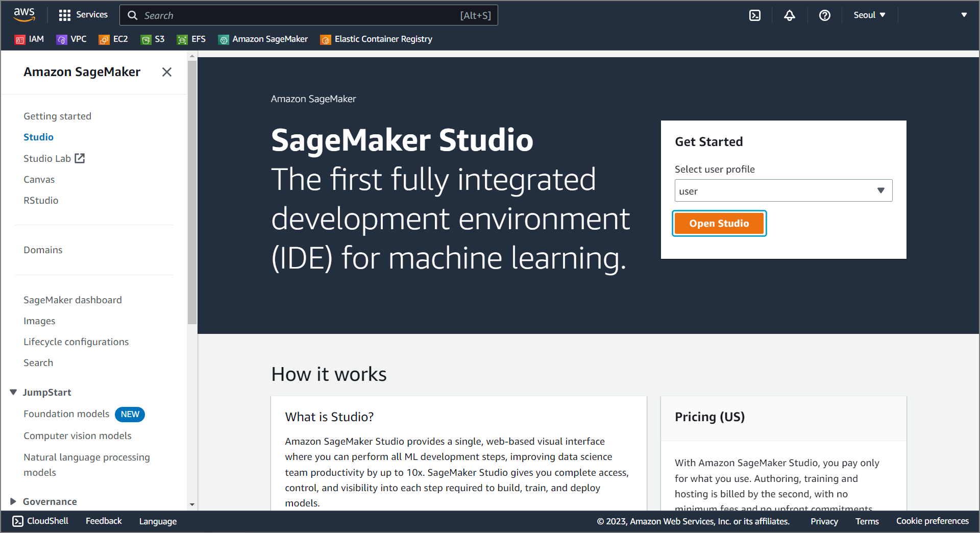Open Lifecycle configurations

tap(76, 342)
